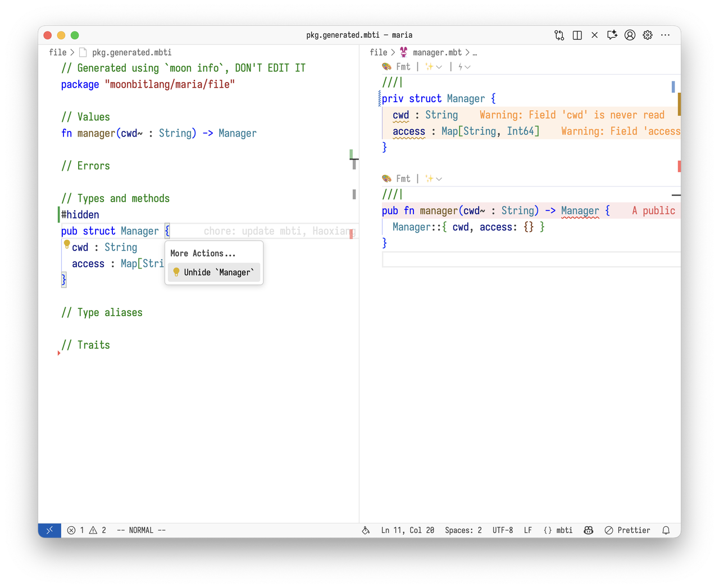
Task: Split the editor with the layout icon
Action: click(577, 35)
